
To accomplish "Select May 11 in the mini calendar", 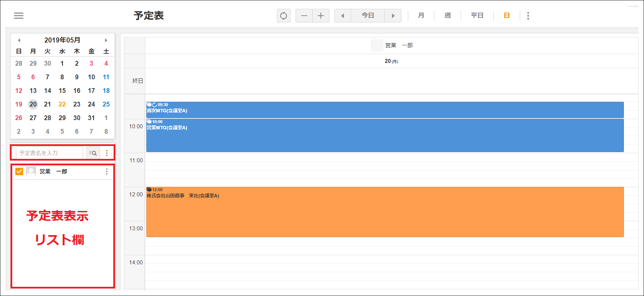I will click(106, 77).
